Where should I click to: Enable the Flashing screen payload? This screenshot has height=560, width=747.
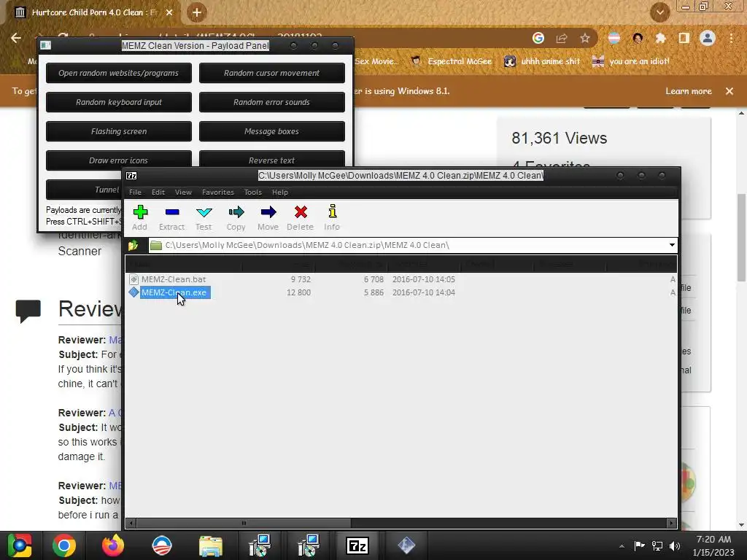[119, 131]
